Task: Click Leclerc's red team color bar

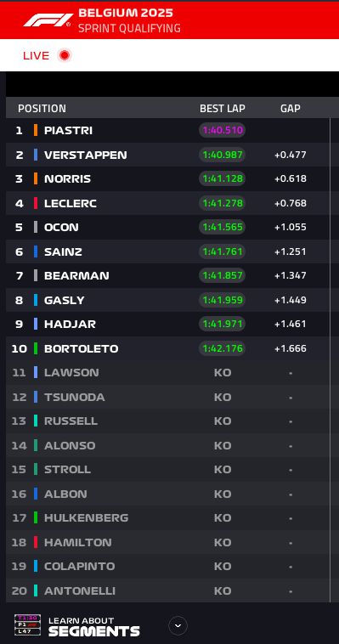Action: tap(36, 203)
